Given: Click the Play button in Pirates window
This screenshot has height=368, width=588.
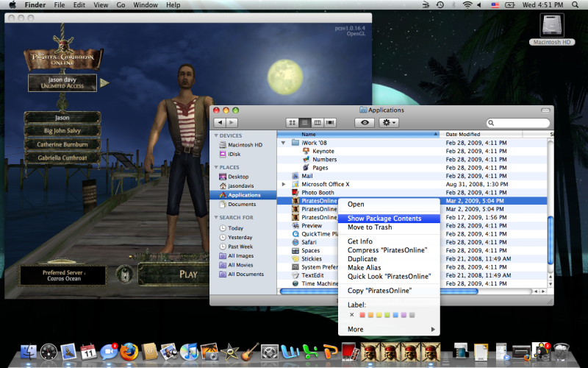Looking at the screenshot, I should pyautogui.click(x=173, y=274).
